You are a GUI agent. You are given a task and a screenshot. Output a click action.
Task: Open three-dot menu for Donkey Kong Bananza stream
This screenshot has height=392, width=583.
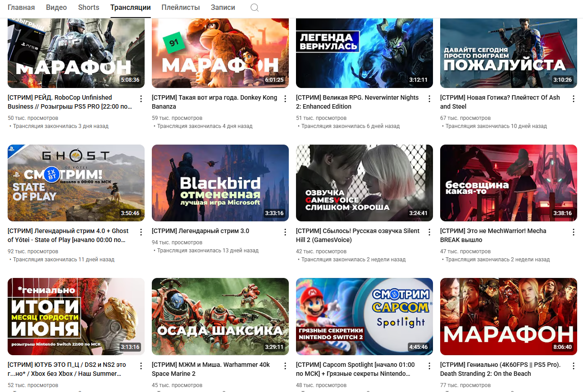(285, 99)
